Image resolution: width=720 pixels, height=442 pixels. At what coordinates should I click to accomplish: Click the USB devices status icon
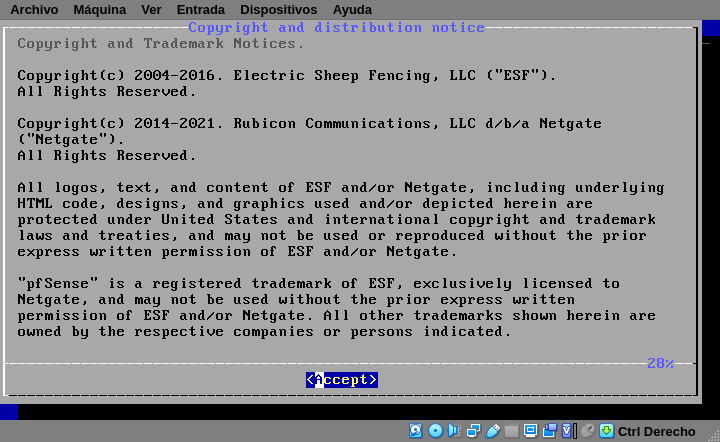(x=492, y=431)
